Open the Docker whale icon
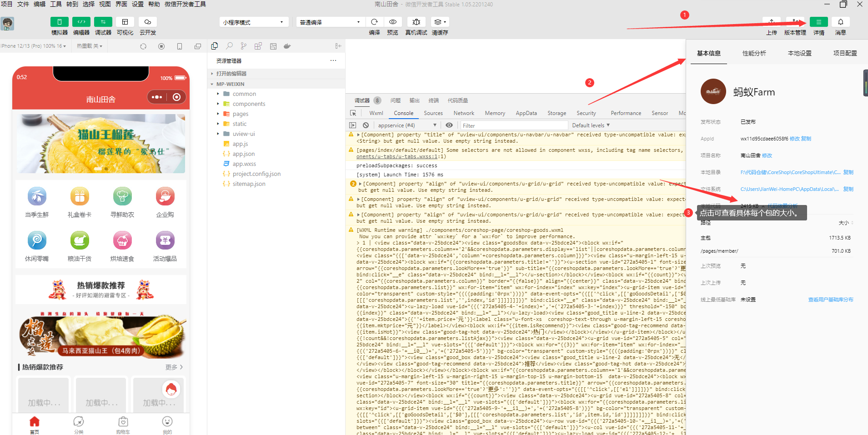The width and height of the screenshot is (868, 435). [287, 46]
